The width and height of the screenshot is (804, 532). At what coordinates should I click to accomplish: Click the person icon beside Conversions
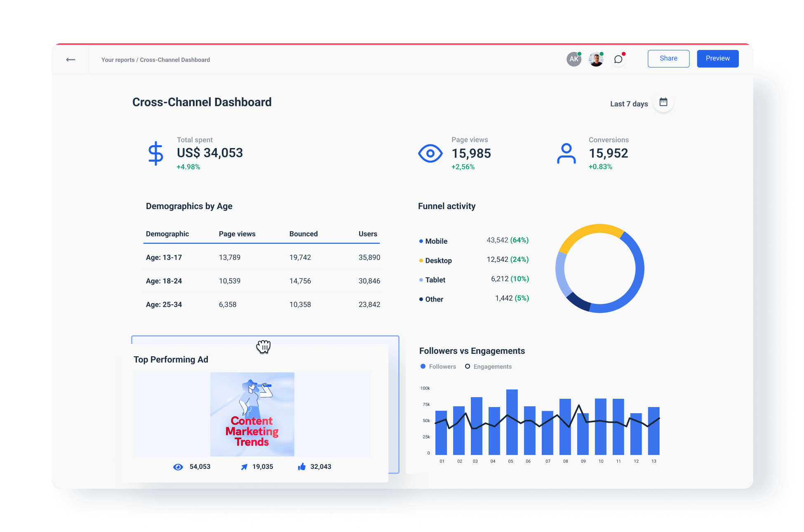point(566,153)
